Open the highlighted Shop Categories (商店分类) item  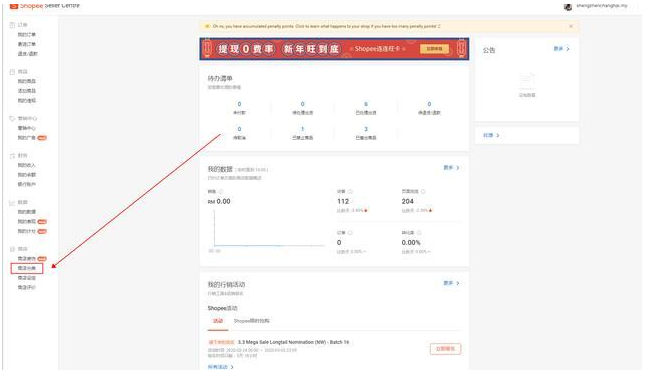(27, 268)
